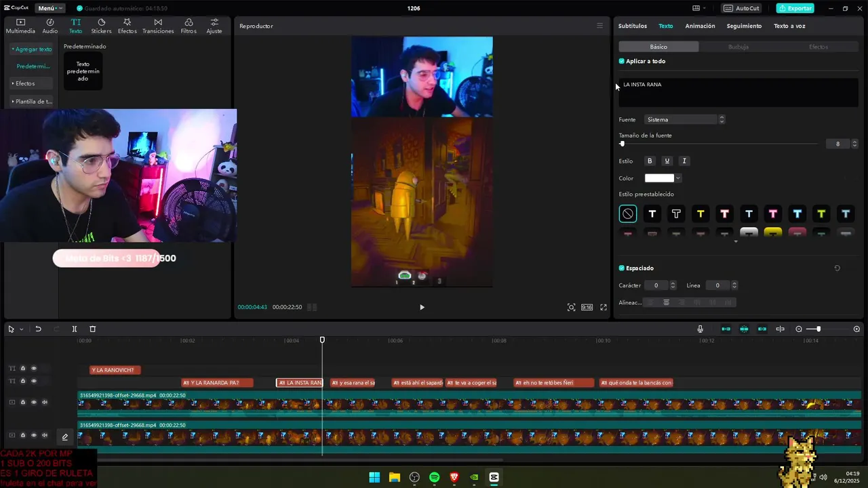Click the reset Espaciado icon
The image size is (868, 488).
837,268
